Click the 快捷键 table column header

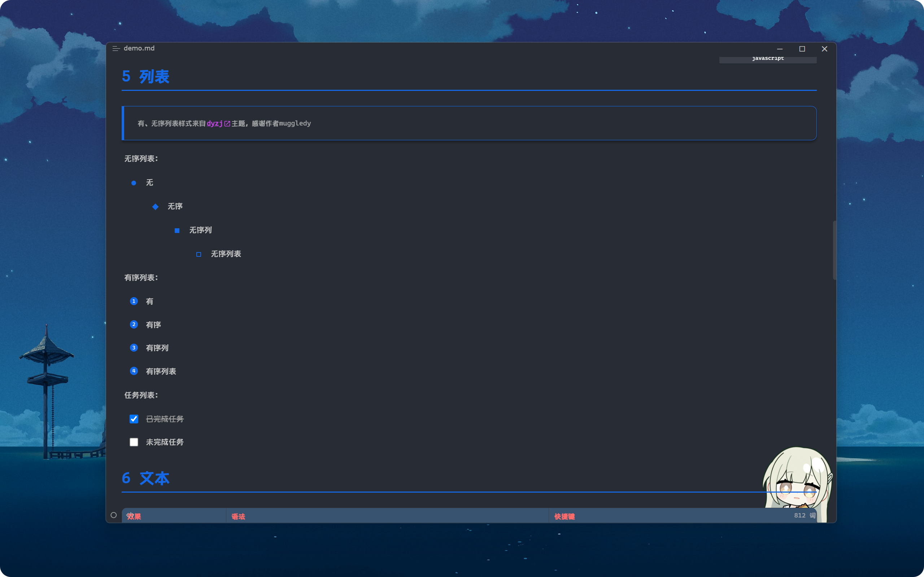click(565, 516)
